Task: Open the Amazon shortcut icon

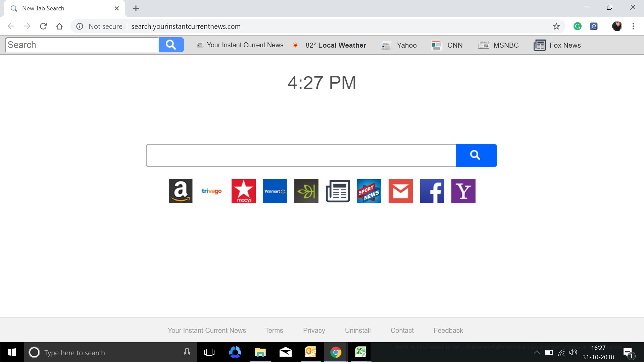Action: pos(180,191)
